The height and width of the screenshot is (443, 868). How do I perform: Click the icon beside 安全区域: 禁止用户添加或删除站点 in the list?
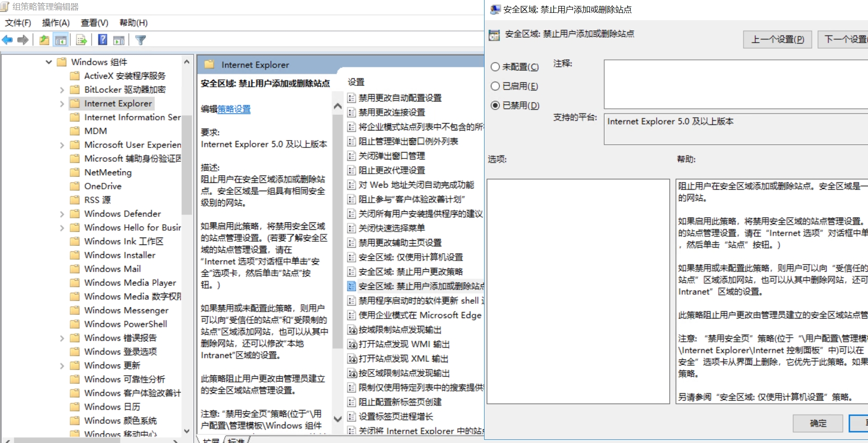click(x=352, y=286)
